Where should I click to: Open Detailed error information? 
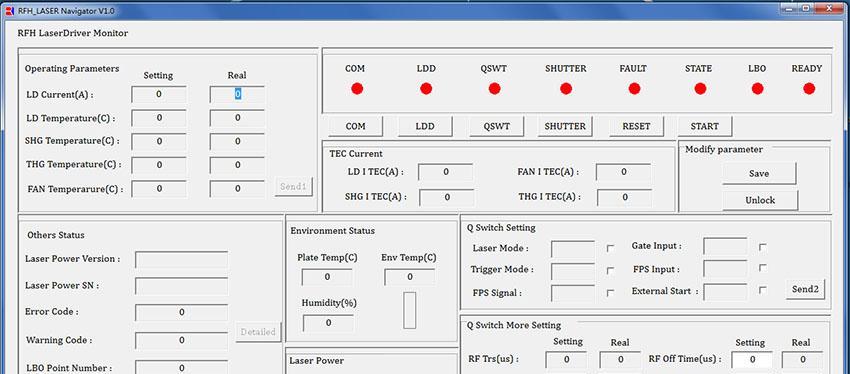point(258,332)
